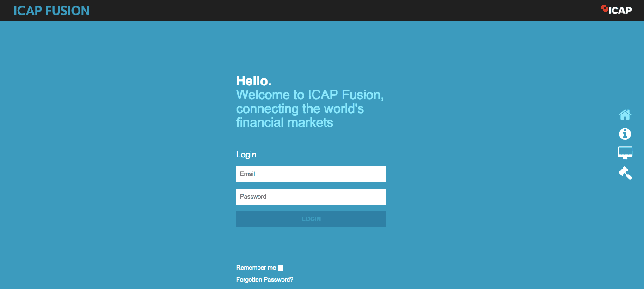The image size is (644, 289).
Task: Click the connecting the world's text line
Action: click(300, 109)
